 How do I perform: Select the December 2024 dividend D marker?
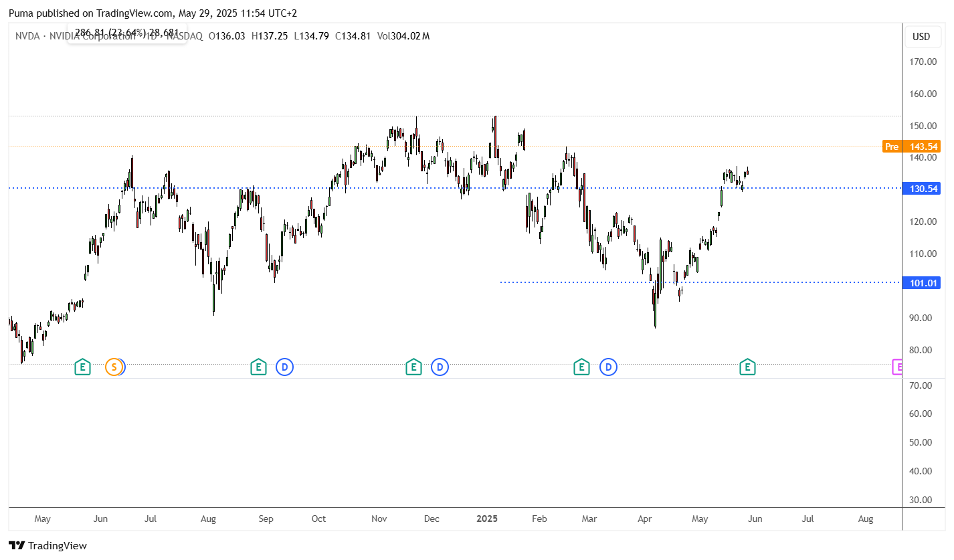pyautogui.click(x=440, y=367)
